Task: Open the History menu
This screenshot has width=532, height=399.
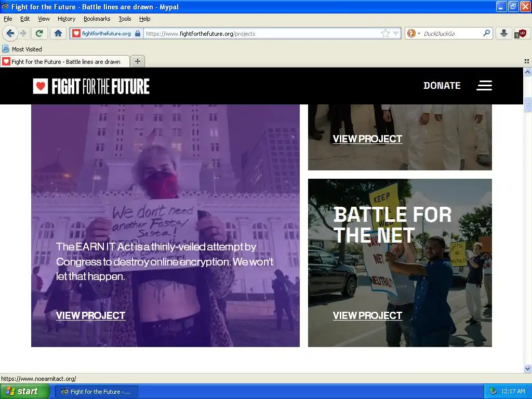Action: pyautogui.click(x=66, y=19)
